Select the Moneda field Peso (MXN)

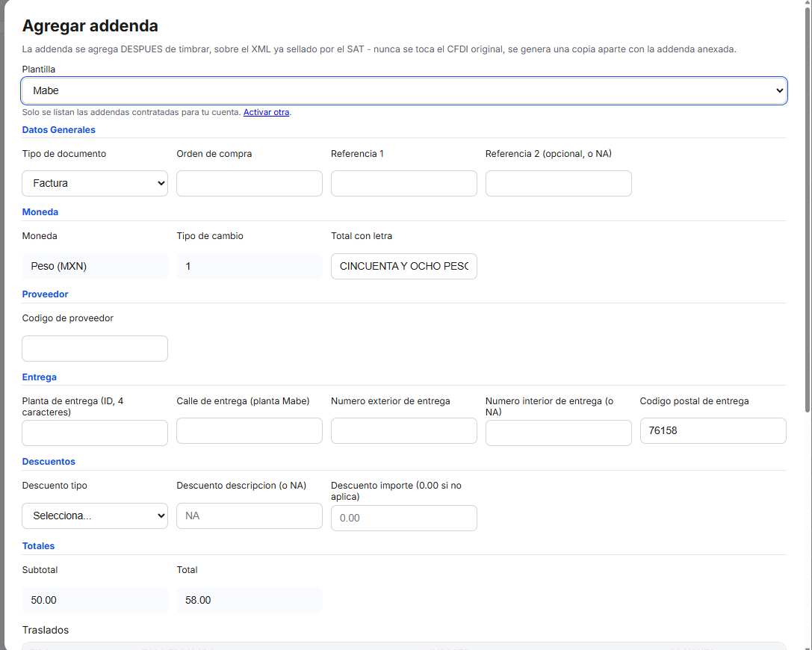click(x=95, y=266)
